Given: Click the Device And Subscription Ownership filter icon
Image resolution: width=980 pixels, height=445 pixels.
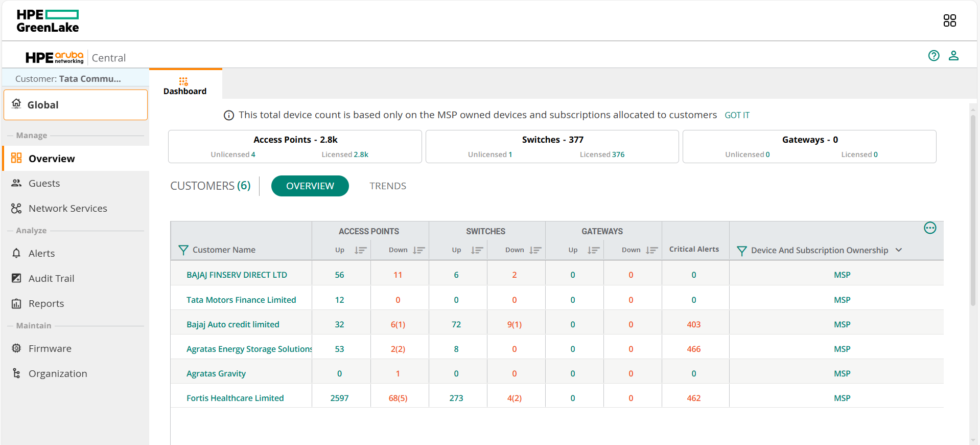Looking at the screenshot, I should tap(742, 251).
